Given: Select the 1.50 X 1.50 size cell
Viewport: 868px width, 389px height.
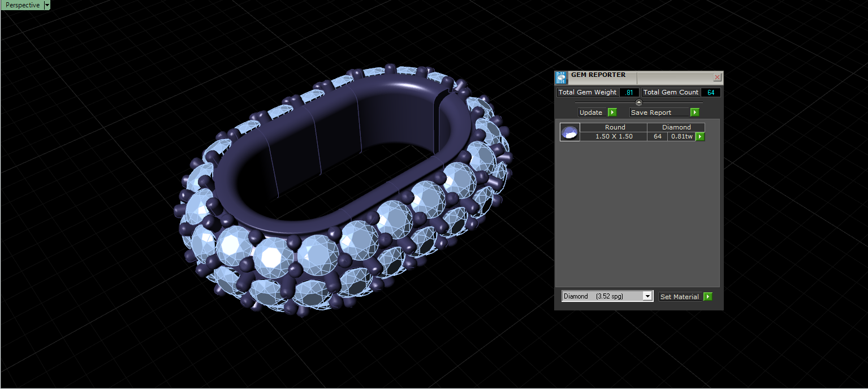Looking at the screenshot, I should coord(614,136).
